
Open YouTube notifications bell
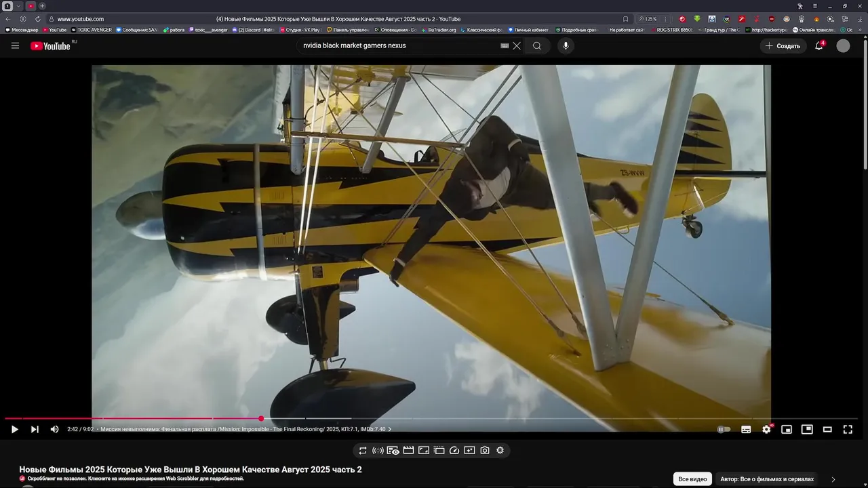click(x=819, y=45)
